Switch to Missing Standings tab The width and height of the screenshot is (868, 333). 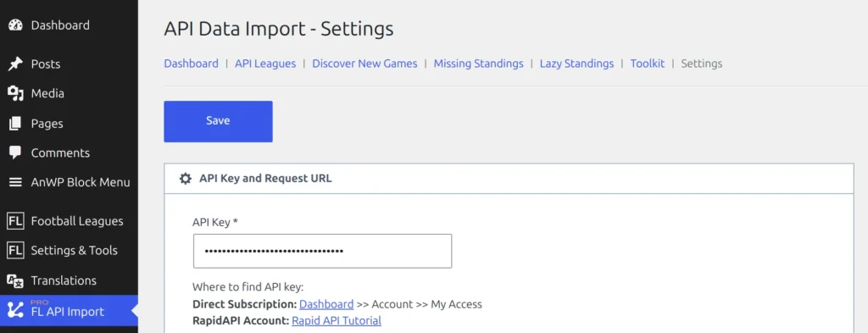point(478,64)
